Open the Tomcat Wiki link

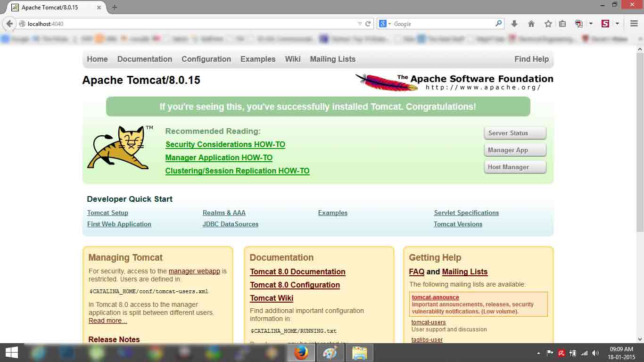[x=272, y=298]
